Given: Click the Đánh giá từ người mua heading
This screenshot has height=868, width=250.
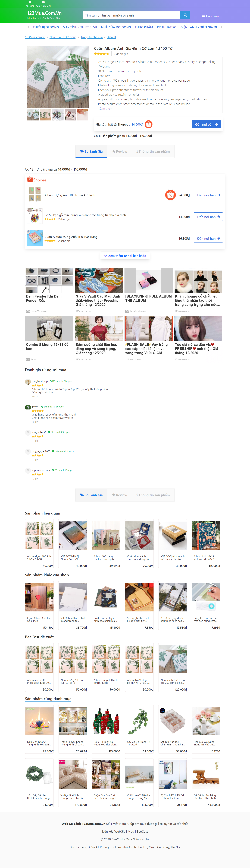Looking at the screenshot, I should pos(46,370).
